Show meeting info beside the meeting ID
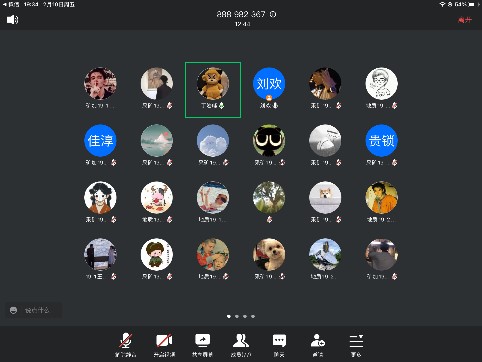 click(273, 14)
